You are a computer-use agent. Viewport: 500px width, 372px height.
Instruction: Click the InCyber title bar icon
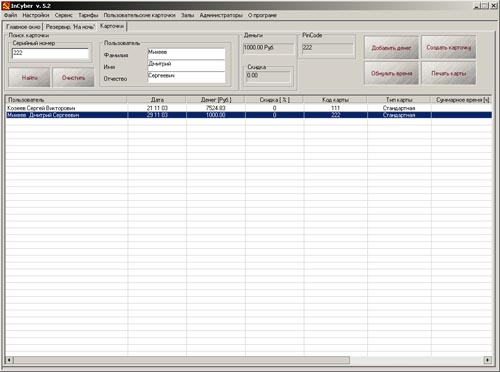(x=6, y=6)
